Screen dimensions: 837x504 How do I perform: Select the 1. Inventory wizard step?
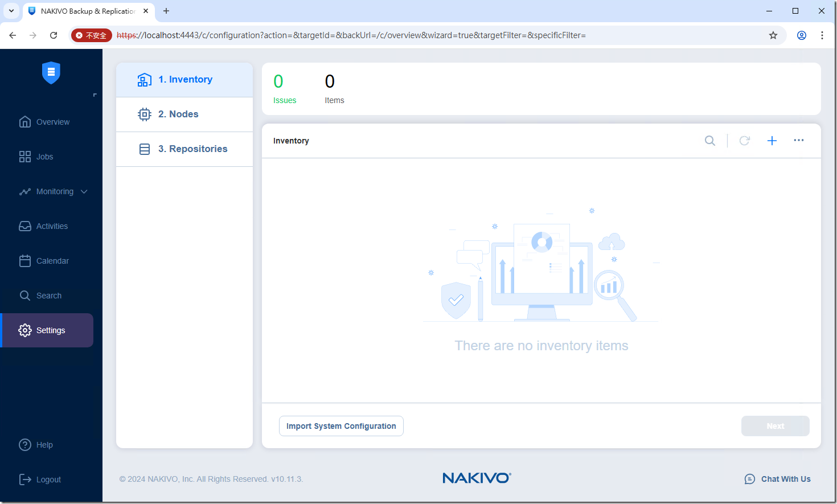[184, 80]
